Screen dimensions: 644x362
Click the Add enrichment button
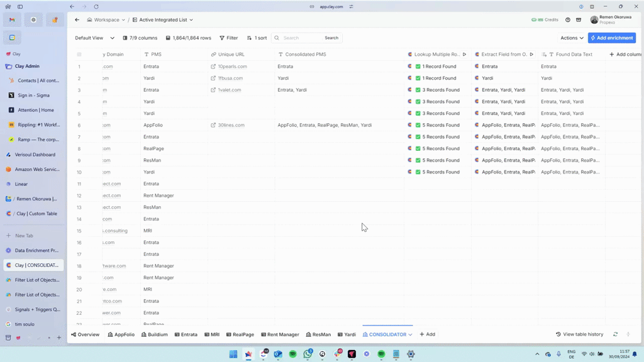pyautogui.click(x=611, y=38)
